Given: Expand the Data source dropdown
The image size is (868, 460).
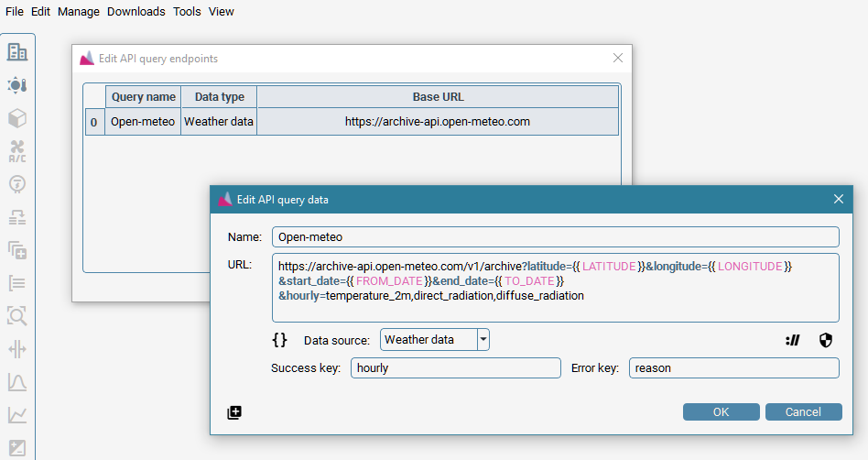Looking at the screenshot, I should (483, 340).
